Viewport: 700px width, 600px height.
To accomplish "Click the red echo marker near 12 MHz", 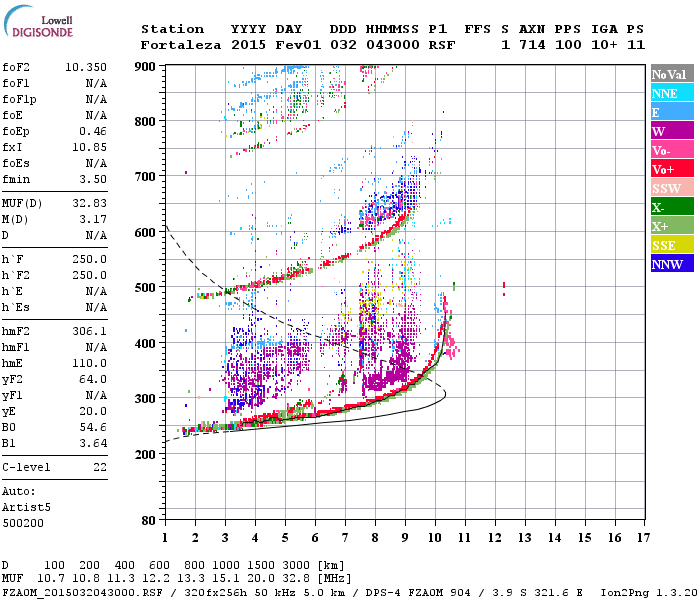I will (x=504, y=288).
